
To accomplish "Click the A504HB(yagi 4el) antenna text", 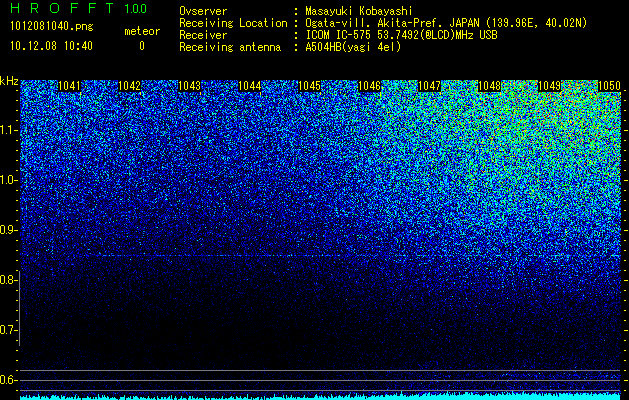I will [x=353, y=47].
